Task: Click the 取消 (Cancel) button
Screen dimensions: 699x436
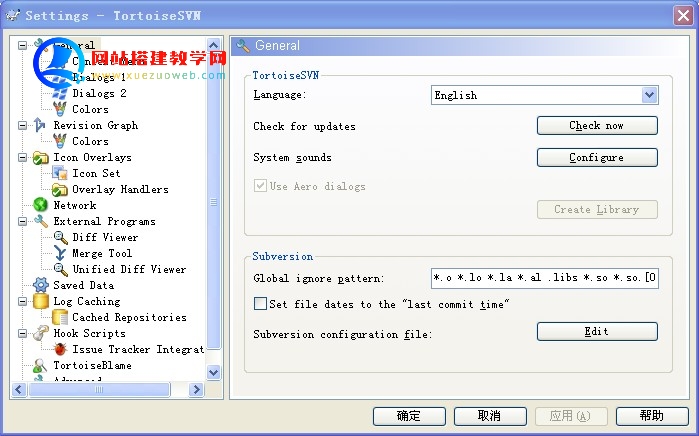Action: tap(490, 416)
